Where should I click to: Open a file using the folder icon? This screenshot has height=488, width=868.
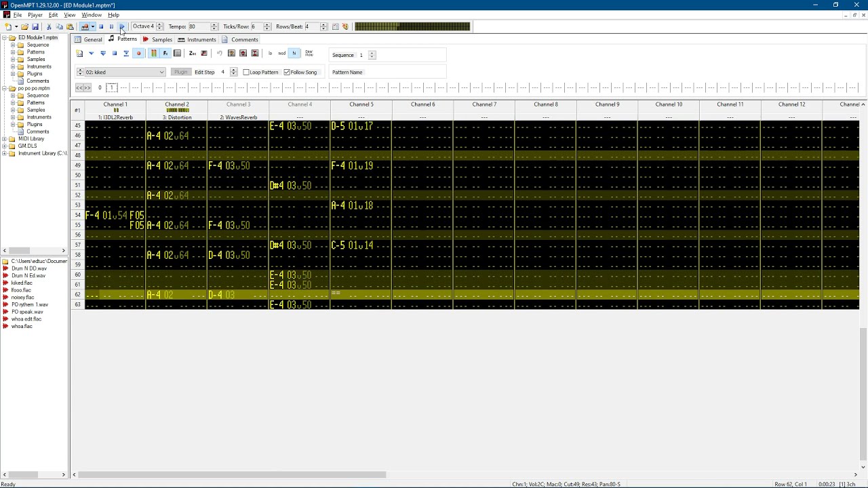coord(24,26)
